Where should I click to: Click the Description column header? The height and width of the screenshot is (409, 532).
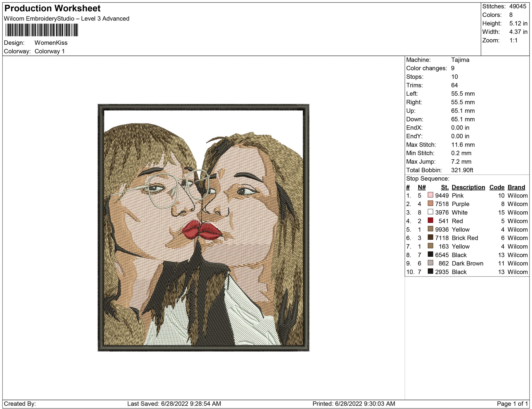(468, 187)
